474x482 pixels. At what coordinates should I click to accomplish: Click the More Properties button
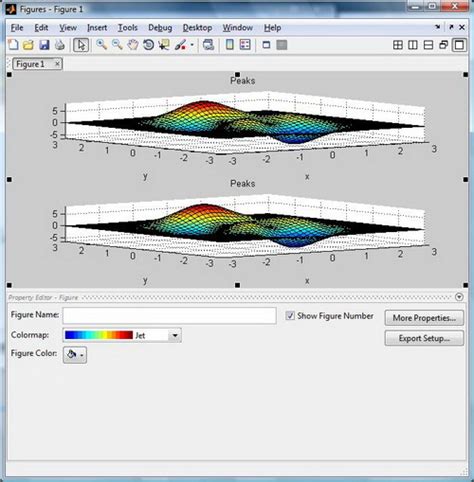(x=424, y=318)
